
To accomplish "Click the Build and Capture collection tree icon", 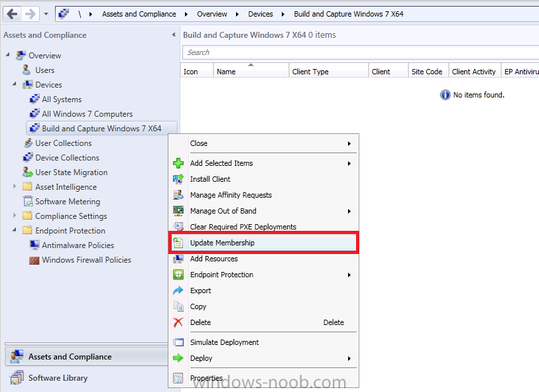I will pos(34,128).
